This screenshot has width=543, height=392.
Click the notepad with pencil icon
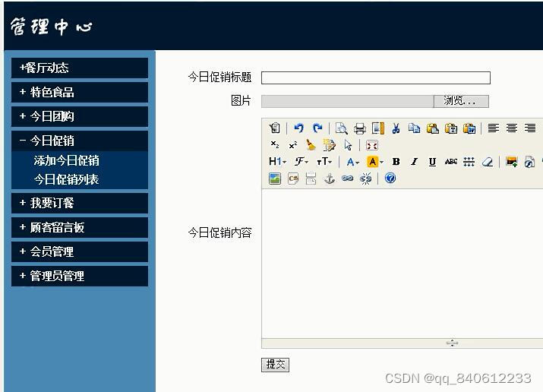(329, 145)
